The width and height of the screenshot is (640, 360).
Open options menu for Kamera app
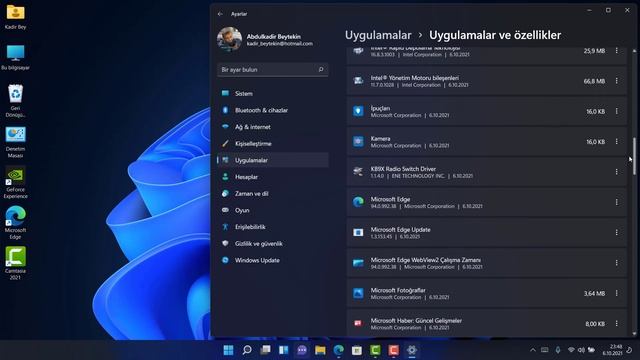[616, 142]
